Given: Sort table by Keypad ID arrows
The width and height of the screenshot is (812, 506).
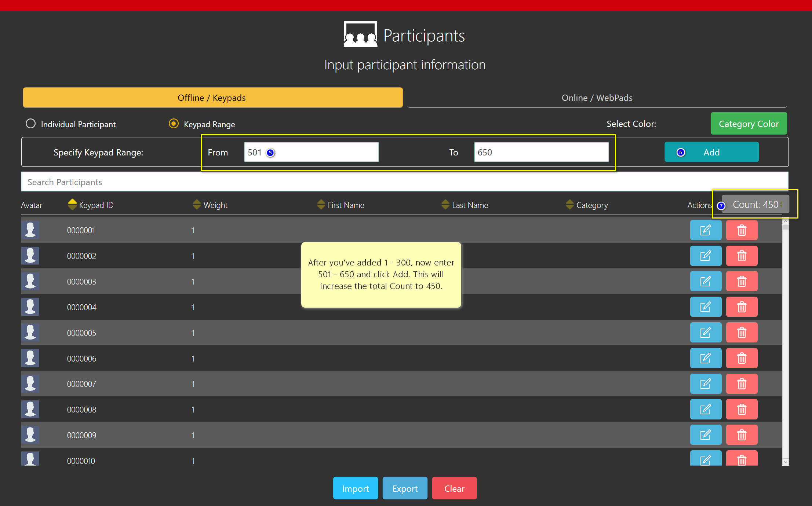Looking at the screenshot, I should pos(72,205).
